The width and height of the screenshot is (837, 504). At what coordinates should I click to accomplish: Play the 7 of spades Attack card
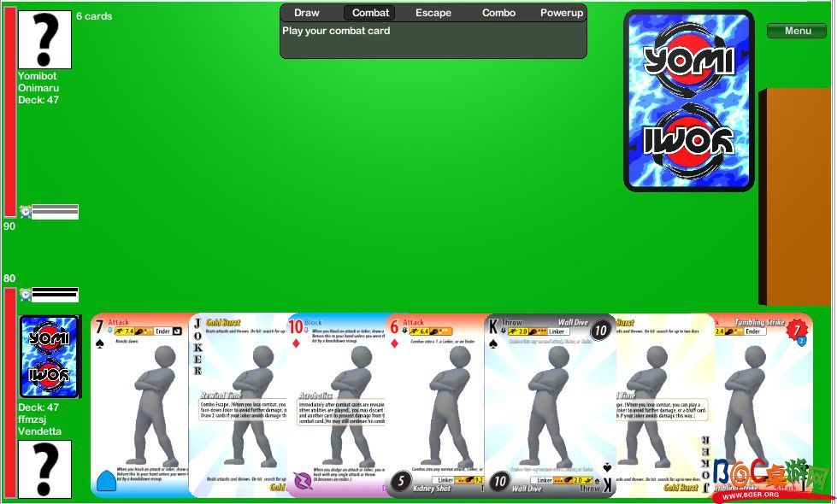140,405
